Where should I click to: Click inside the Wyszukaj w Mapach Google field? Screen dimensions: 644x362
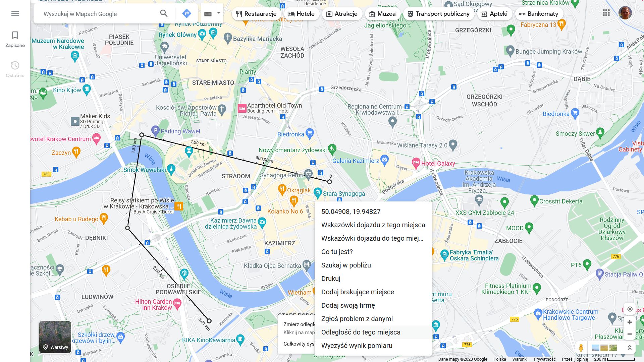point(94,14)
